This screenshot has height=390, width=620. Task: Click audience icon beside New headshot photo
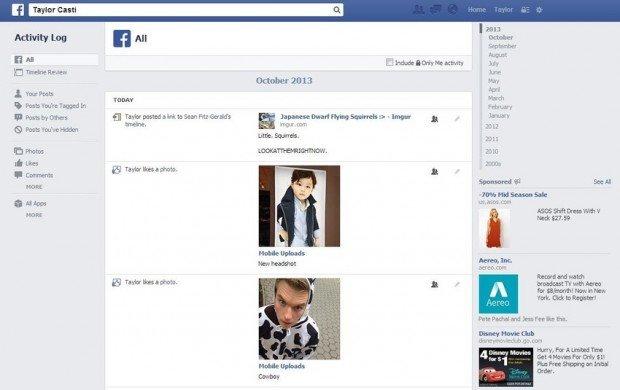point(435,171)
